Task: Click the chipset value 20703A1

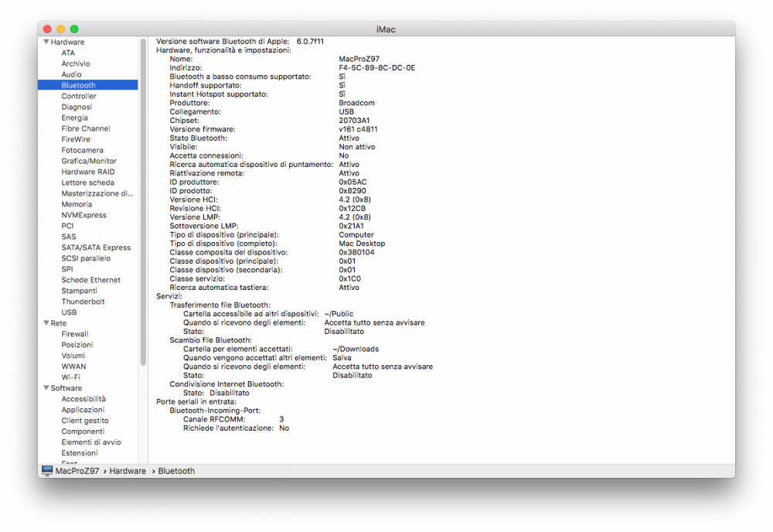Action: (354, 121)
